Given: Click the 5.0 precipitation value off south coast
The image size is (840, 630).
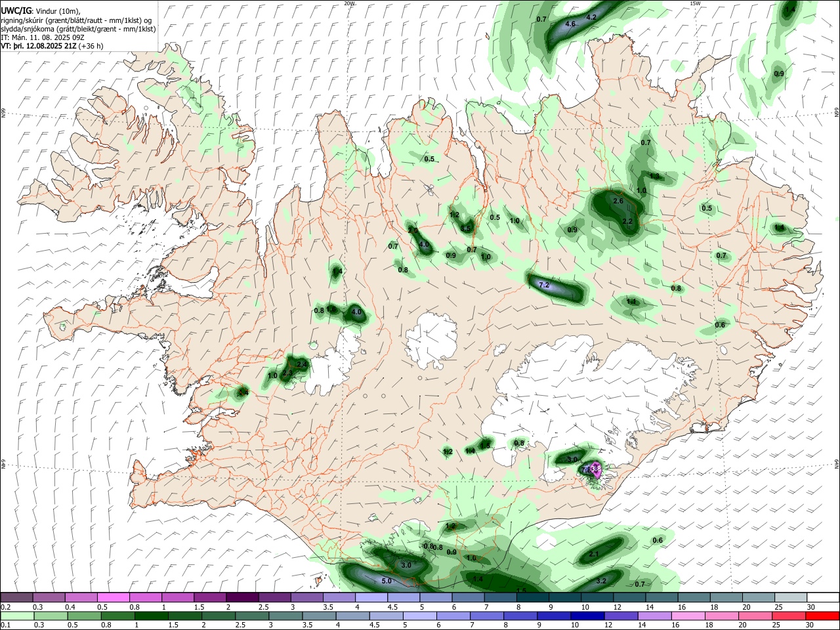Looking at the screenshot, I should pos(387,581).
